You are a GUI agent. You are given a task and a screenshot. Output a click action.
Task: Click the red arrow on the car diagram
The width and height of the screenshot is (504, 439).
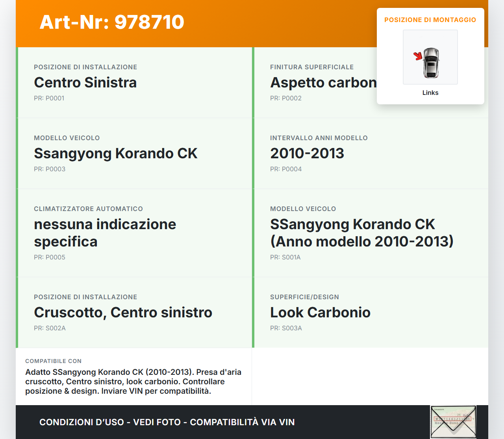pyautogui.click(x=418, y=56)
